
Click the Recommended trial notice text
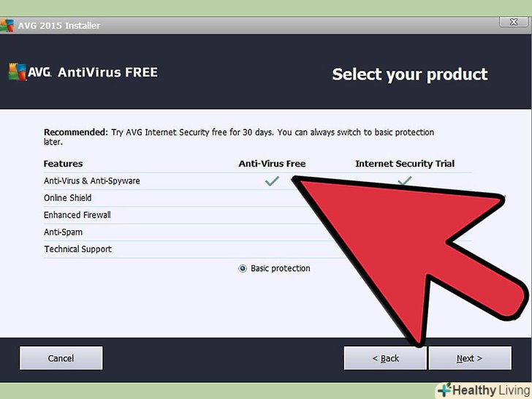tap(239, 137)
